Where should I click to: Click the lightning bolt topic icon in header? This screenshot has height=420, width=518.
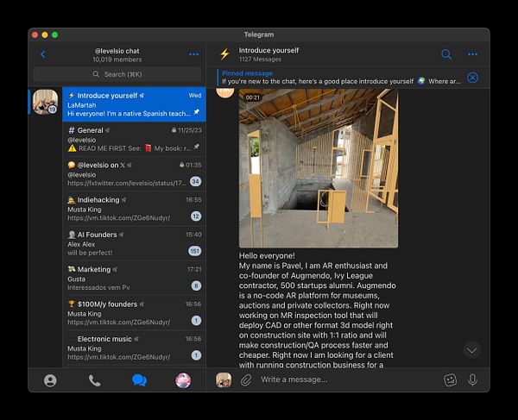[225, 54]
